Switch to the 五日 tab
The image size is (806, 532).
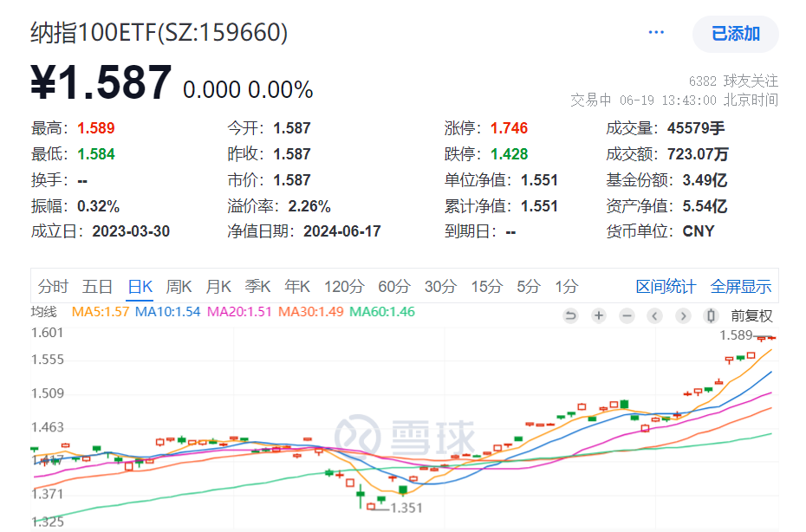pos(97,286)
